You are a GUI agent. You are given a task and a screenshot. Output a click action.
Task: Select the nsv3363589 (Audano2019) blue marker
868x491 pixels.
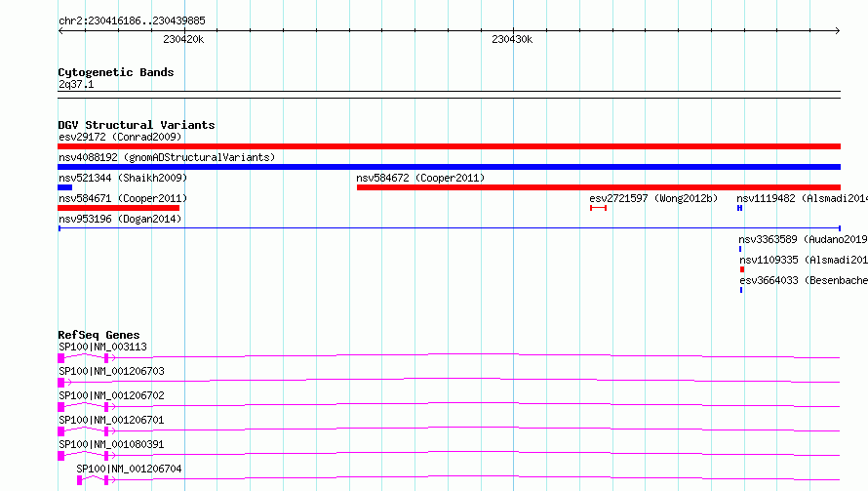click(x=740, y=249)
